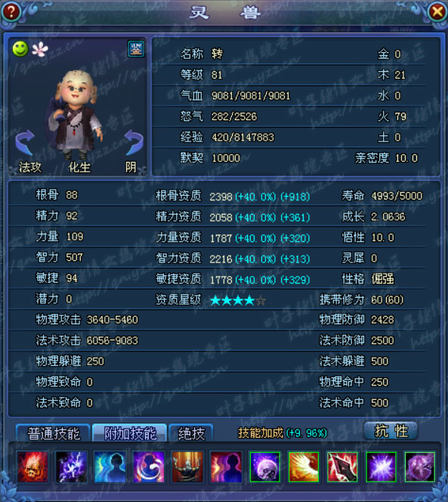Rotate pet right with blue arrow
This screenshot has height=502, width=448.
[134, 142]
